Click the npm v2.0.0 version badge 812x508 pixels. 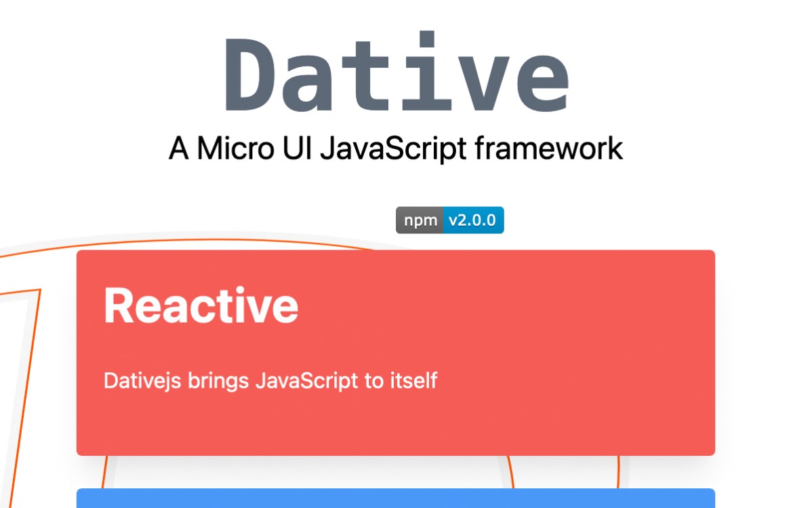tap(449, 220)
